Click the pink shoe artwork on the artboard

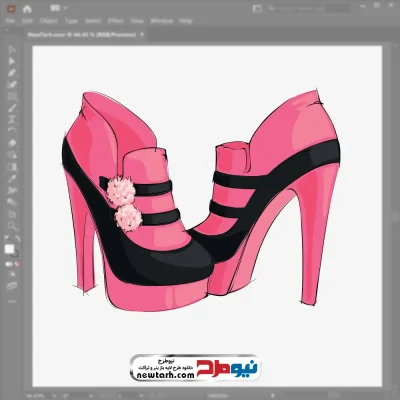point(201,200)
